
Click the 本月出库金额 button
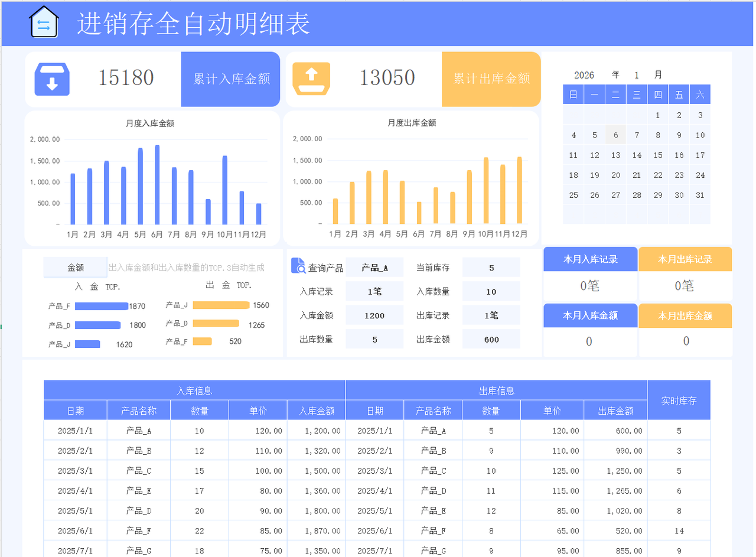pos(685,315)
